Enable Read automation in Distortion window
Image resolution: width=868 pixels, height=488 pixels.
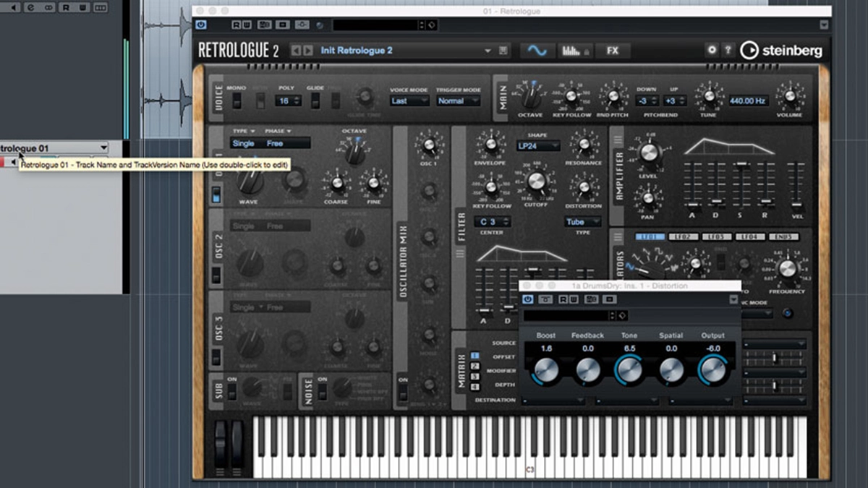point(563,299)
